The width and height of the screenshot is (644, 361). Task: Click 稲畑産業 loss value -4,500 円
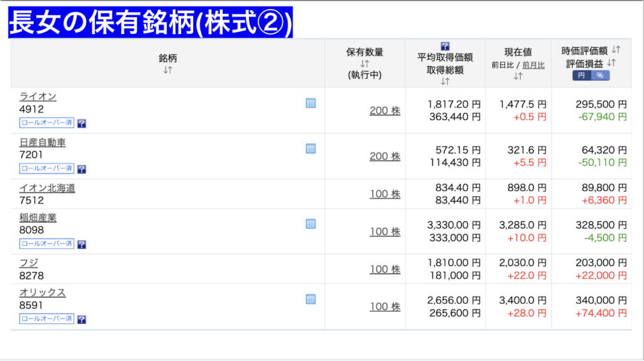tap(606, 238)
